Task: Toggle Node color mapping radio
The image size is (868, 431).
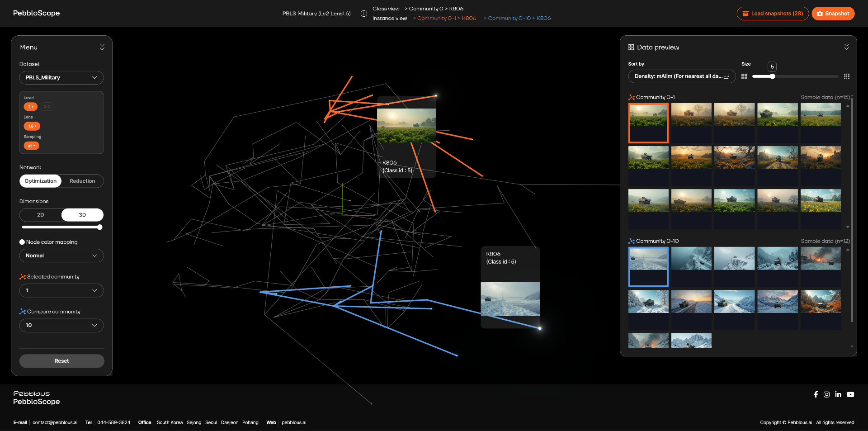Action: click(x=22, y=242)
